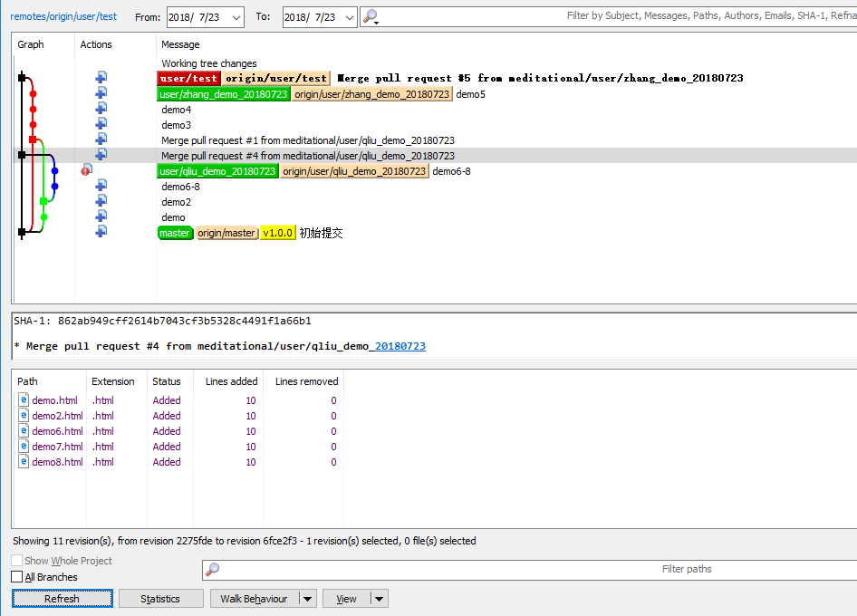857x616 pixels.
Task: Expand the View button dropdown arrow
Action: (x=379, y=599)
